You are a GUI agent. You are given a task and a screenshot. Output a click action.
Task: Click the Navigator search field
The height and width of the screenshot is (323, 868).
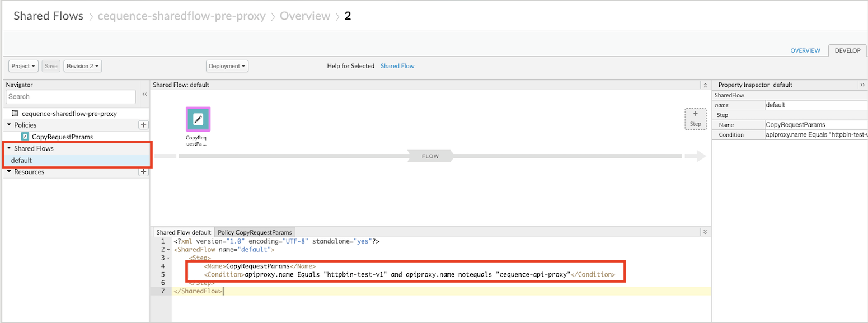pos(71,97)
